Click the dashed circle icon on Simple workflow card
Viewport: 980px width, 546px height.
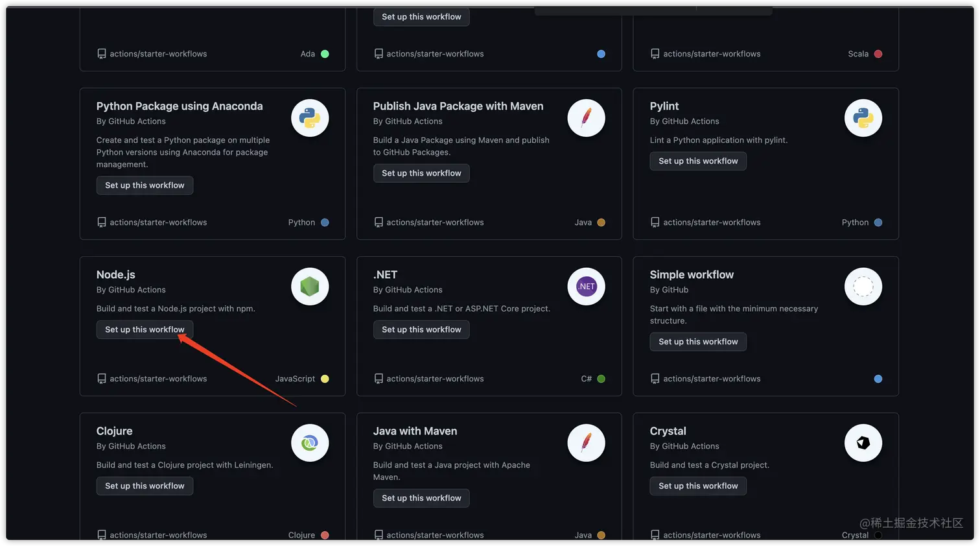pyautogui.click(x=863, y=286)
